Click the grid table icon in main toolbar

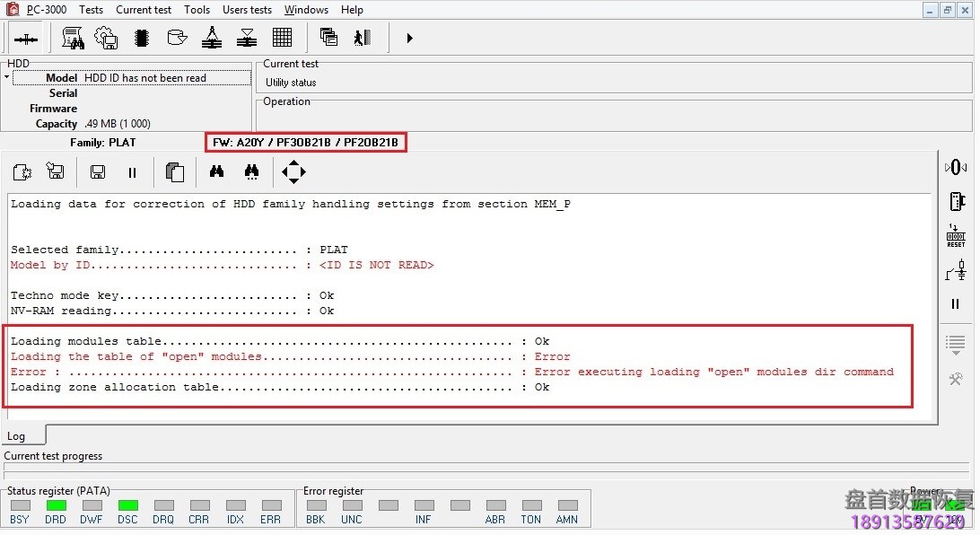(282, 38)
